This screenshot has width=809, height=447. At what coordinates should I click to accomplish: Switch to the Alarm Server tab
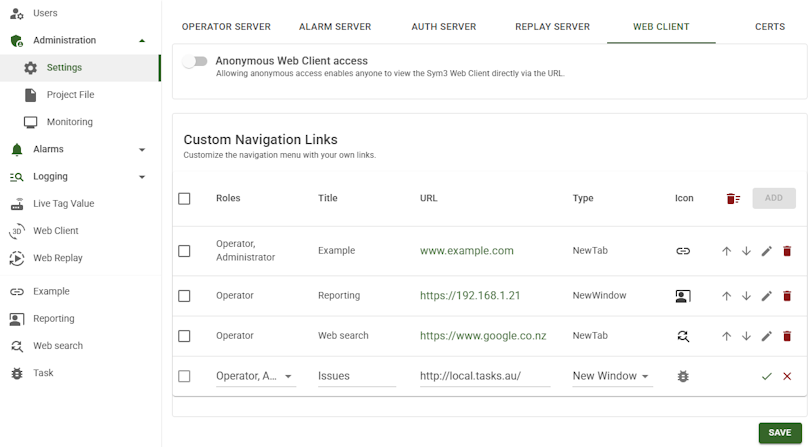[334, 27]
